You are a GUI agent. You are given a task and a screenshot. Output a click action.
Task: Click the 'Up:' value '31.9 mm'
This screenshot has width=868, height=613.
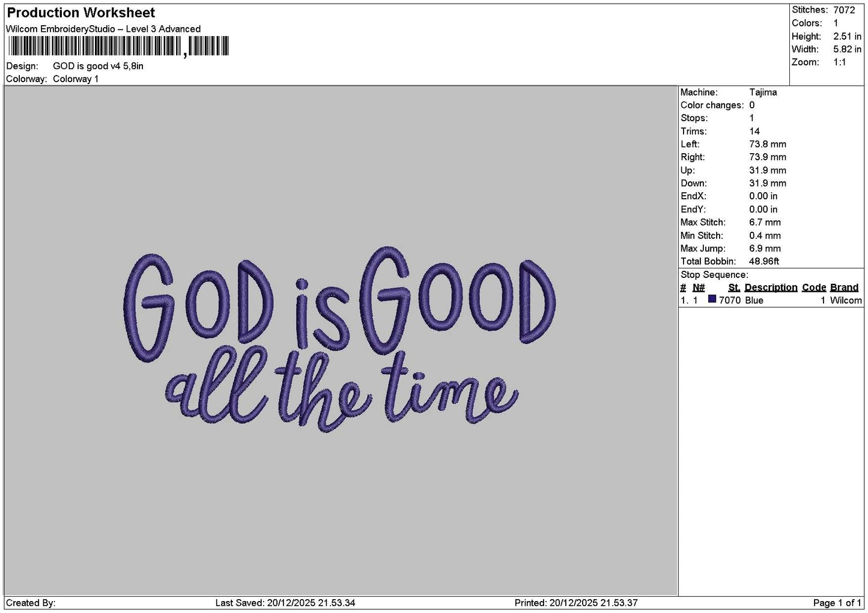coord(768,171)
